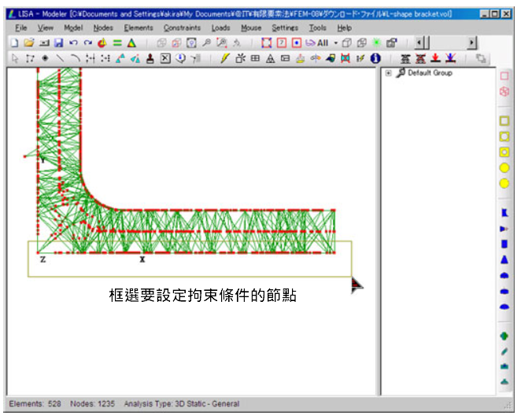Save the model with the floppy icon
Viewport: 532px width, 419px height.
point(59,43)
